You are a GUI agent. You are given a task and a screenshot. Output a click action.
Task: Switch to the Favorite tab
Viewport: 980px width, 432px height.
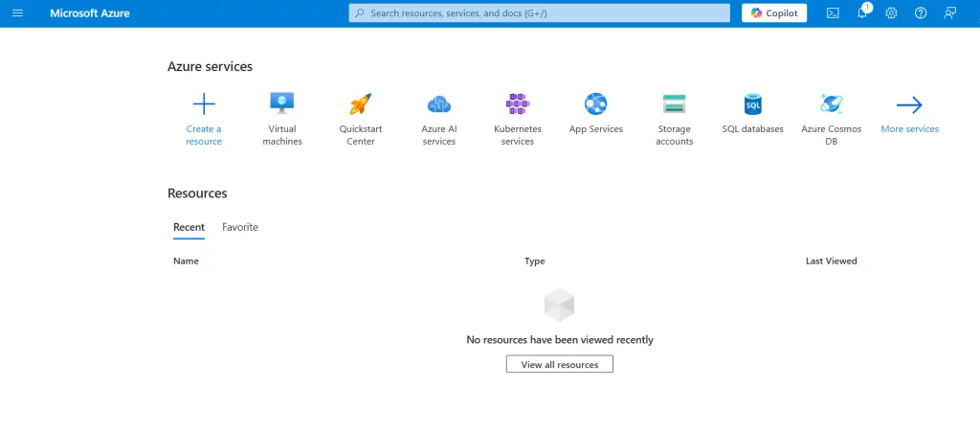[x=240, y=227]
